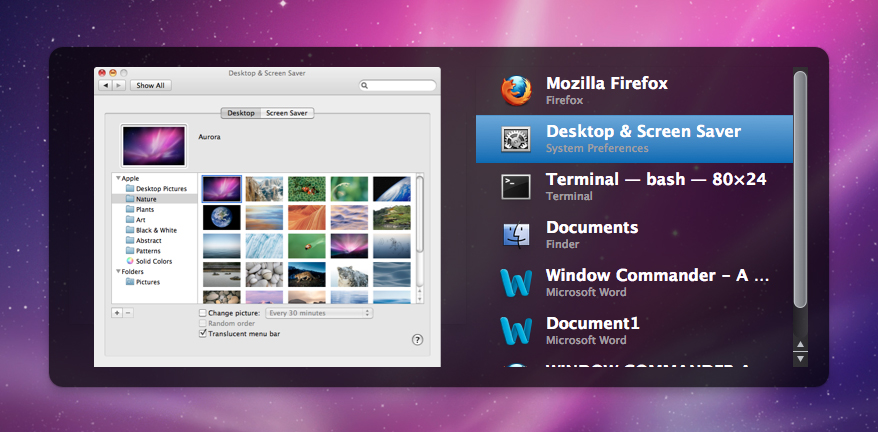The image size is (878, 432).
Task: Go back with the left arrow button
Action: (105, 85)
